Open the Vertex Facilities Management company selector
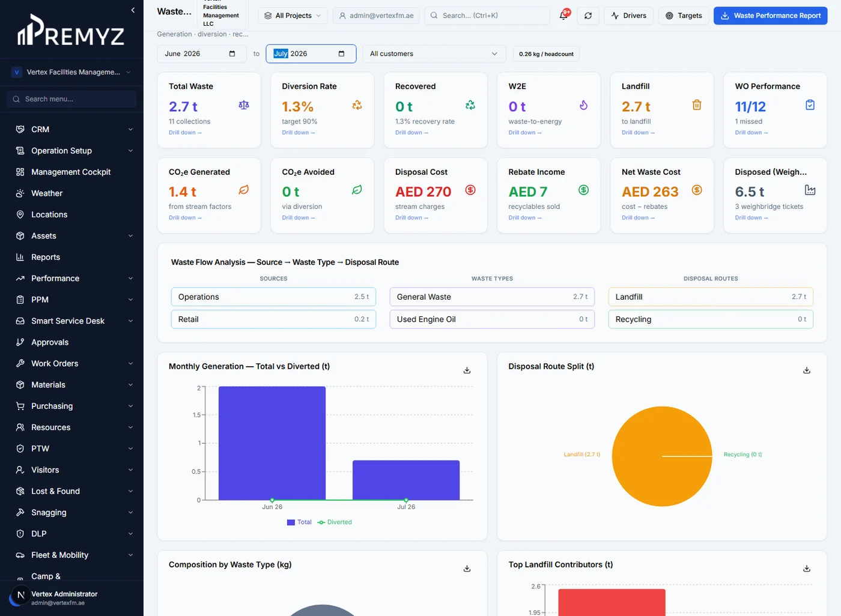Viewport: 841px width, 616px height. click(71, 72)
